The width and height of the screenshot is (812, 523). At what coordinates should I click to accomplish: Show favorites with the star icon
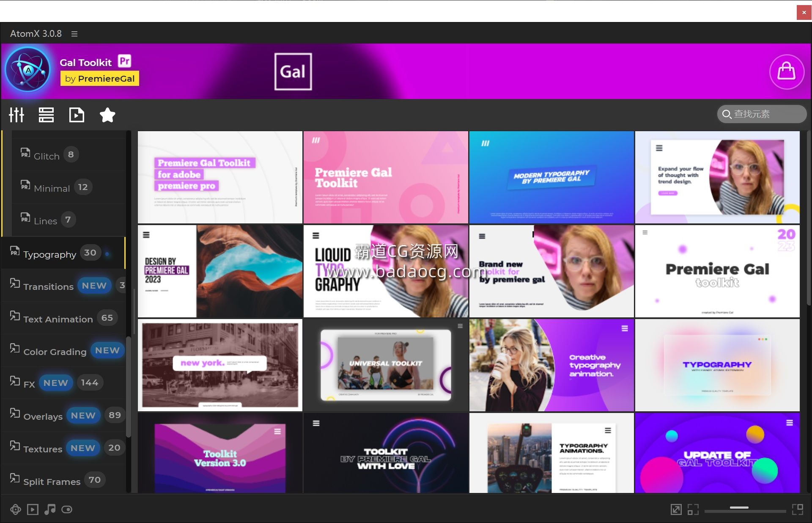pos(107,115)
